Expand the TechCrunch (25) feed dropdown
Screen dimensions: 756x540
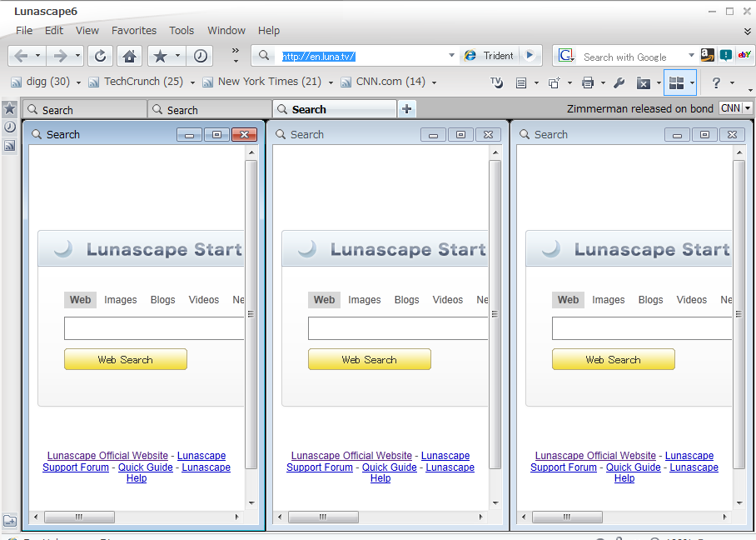tap(192, 82)
